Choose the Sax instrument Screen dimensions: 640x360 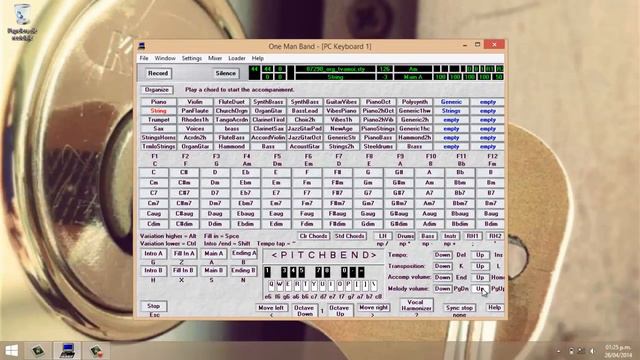click(158, 129)
